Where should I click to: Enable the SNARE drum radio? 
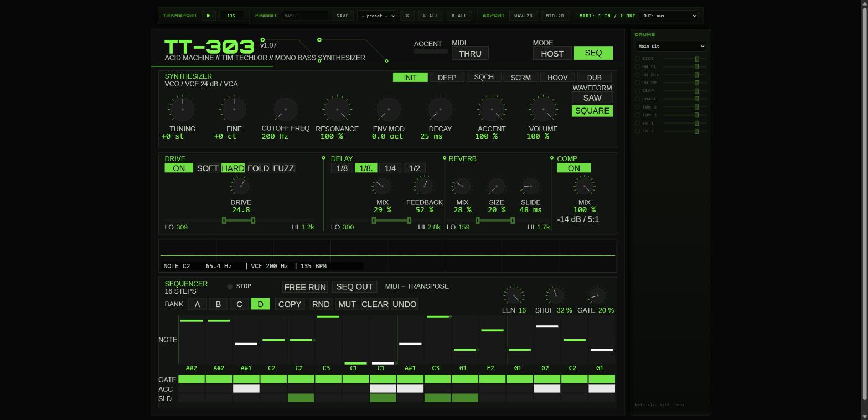point(638,99)
